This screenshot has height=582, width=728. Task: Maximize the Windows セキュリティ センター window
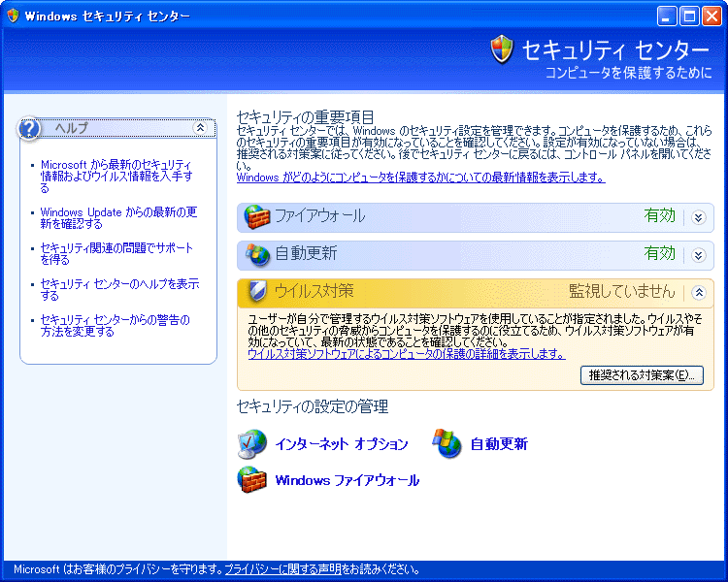tap(689, 16)
